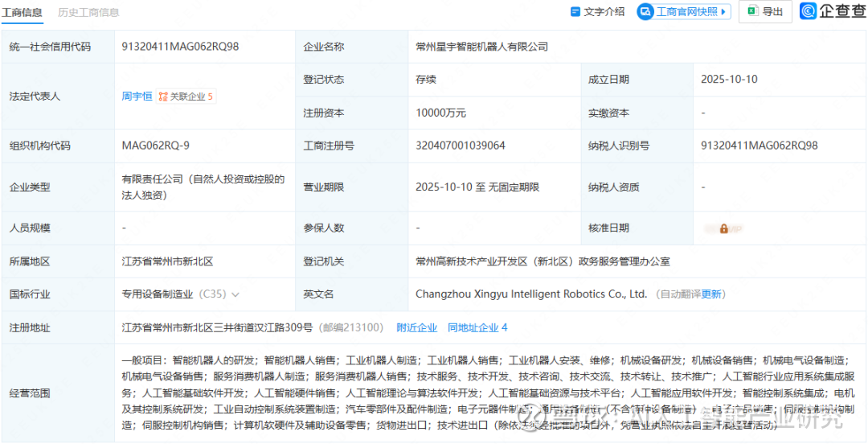Select registration number 320407001039064
The height and width of the screenshot is (444, 868).
460,146
